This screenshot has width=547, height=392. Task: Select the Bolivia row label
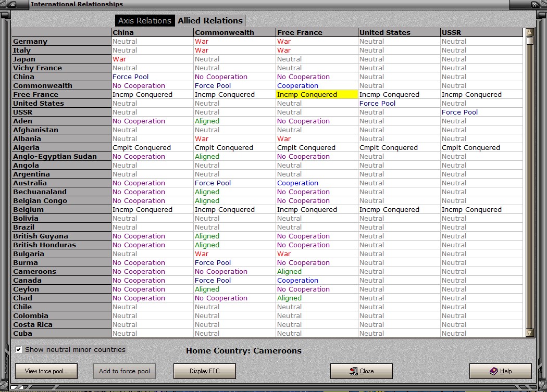61,218
